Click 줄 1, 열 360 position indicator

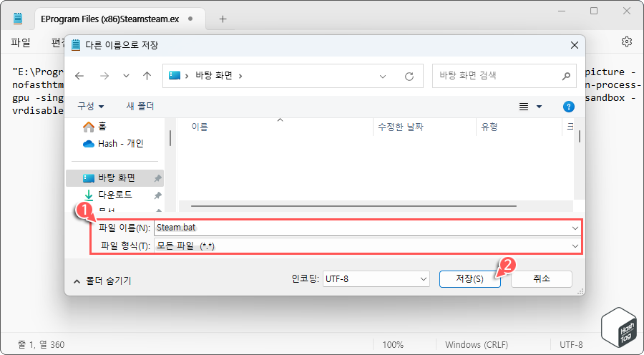click(41, 345)
